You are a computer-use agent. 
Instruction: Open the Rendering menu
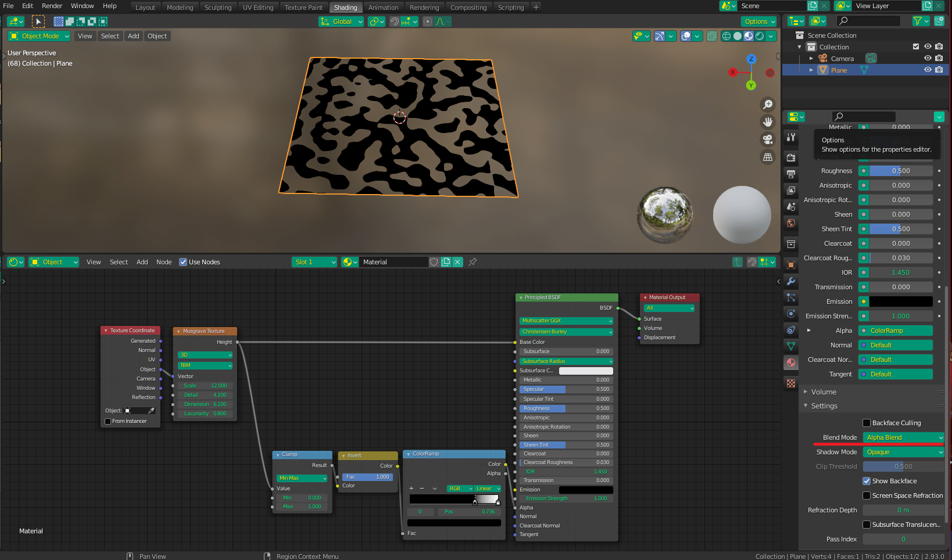pos(425,7)
